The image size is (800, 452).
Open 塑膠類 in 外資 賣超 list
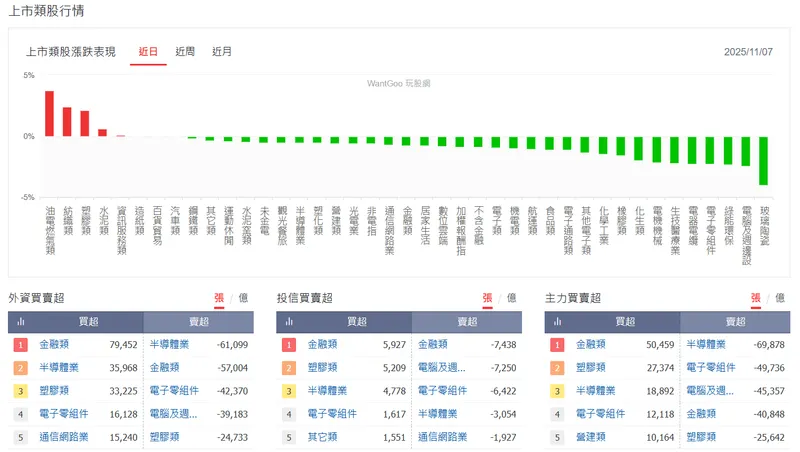164,437
